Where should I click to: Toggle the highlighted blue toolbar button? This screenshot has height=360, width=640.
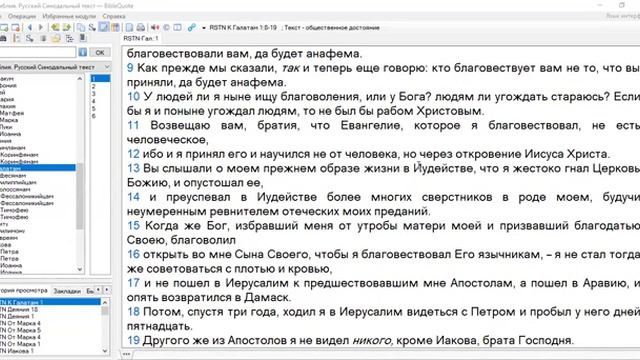coord(104,28)
